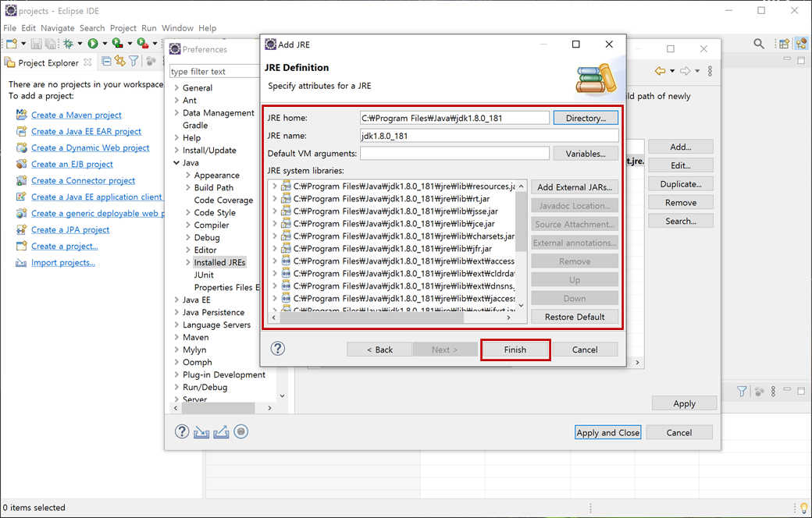
Task: Open the Window menu
Action: coord(178,28)
